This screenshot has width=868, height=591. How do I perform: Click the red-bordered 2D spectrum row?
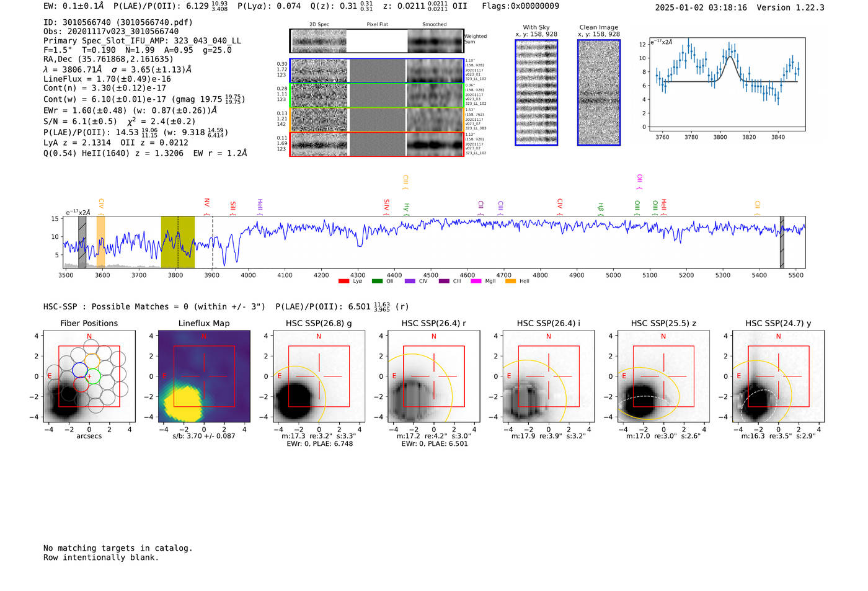click(376, 144)
